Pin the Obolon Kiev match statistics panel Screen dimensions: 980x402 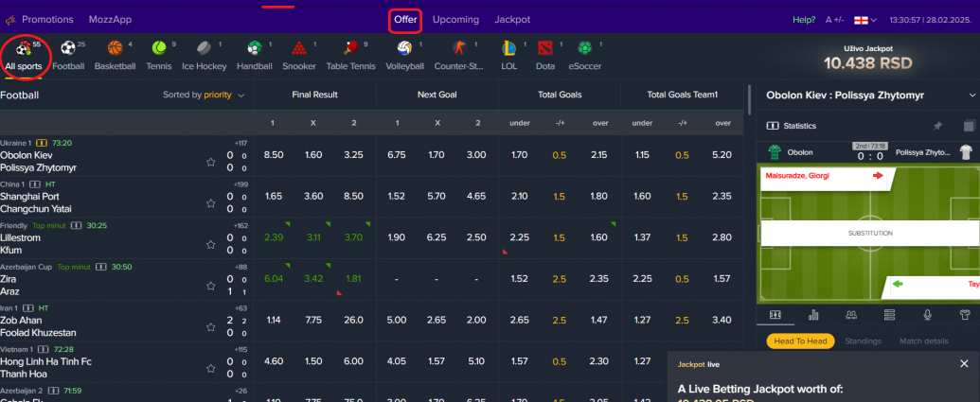pos(937,126)
